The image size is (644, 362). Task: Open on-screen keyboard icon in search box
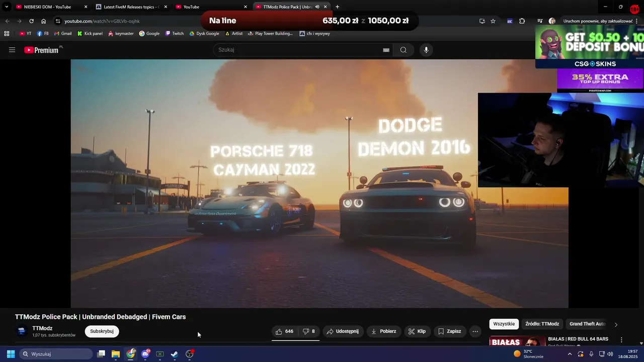386,50
